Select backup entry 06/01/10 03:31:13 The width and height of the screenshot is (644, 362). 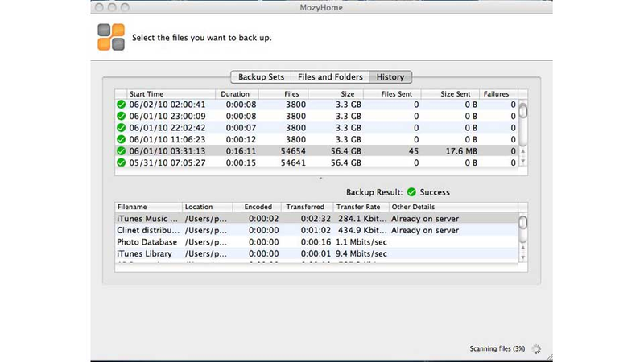pyautogui.click(x=316, y=151)
